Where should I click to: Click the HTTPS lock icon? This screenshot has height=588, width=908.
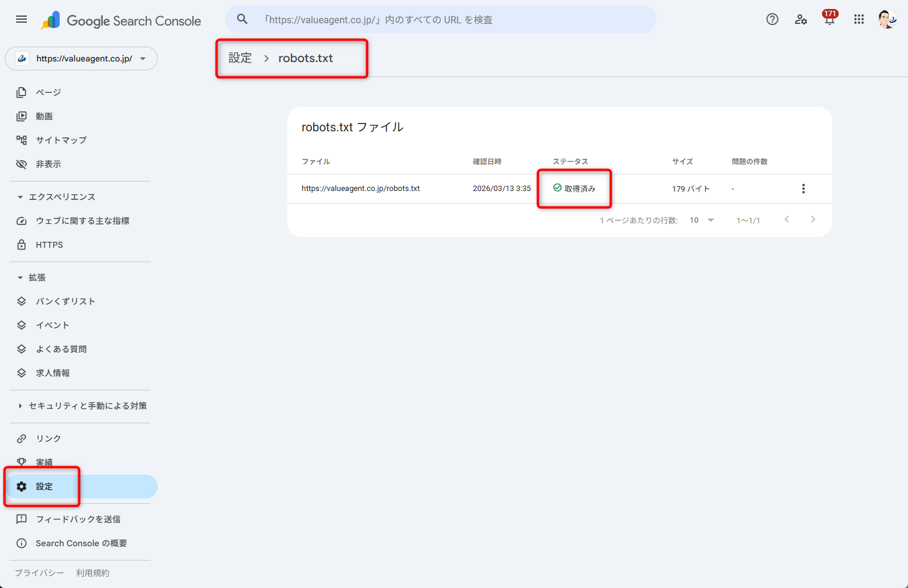[22, 245]
